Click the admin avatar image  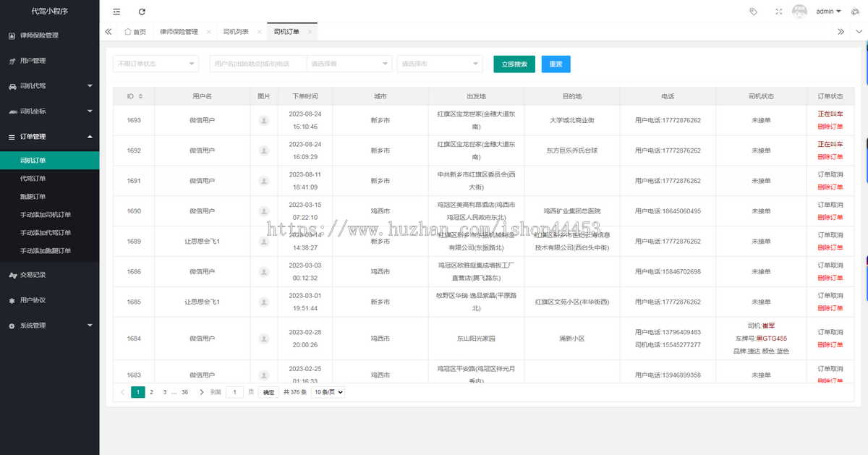tap(799, 12)
